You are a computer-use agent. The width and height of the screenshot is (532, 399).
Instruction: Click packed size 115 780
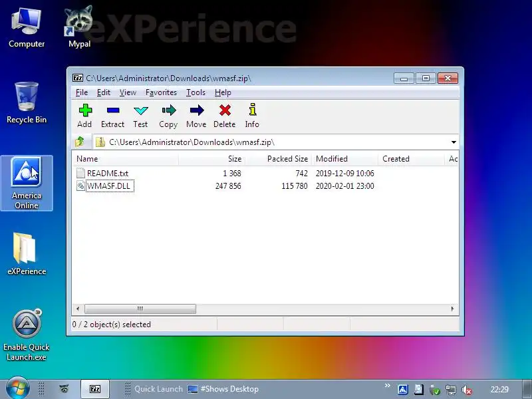(x=294, y=186)
